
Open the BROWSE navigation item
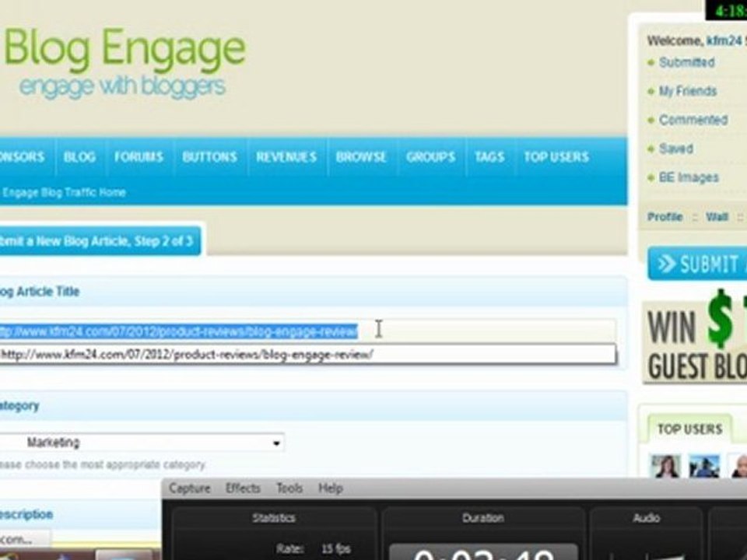click(x=361, y=157)
